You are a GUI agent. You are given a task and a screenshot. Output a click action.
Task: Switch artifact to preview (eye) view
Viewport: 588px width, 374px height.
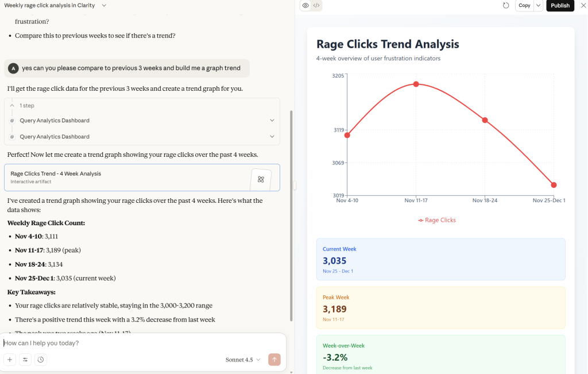coord(305,6)
